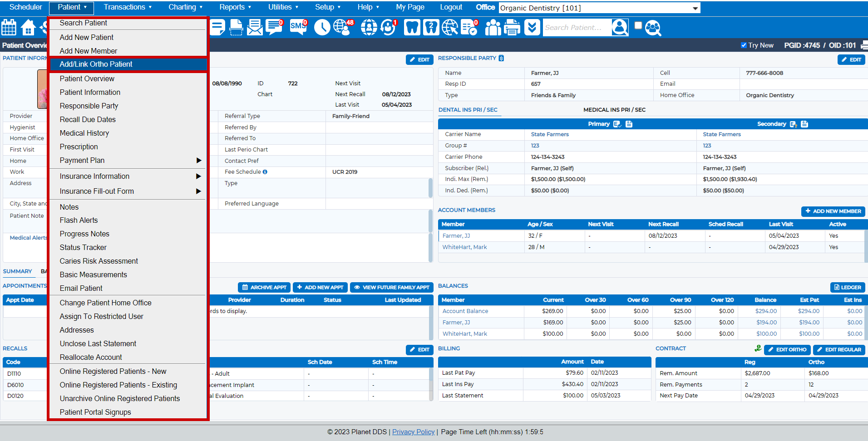The width and height of the screenshot is (868, 441).
Task: Switch to MEDICAL INS PRI / SEC tab
Action: (x=614, y=110)
